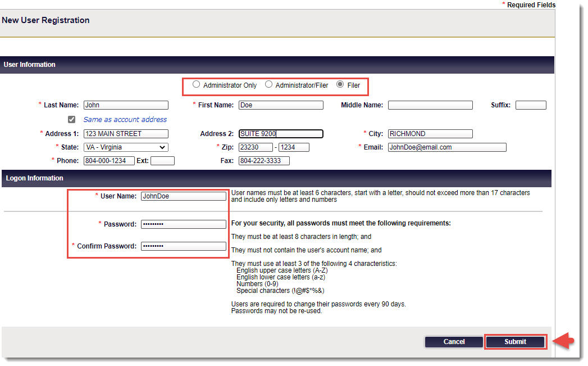Select the Filer radio button

(340, 85)
